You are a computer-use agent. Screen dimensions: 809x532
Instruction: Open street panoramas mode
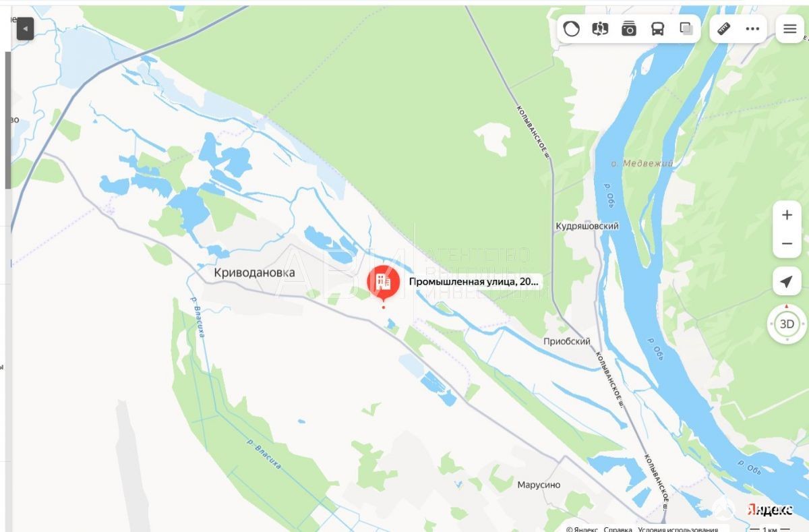pos(600,29)
